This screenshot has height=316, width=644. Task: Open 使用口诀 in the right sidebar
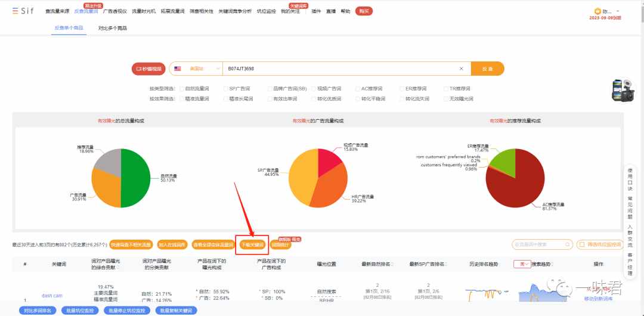630,180
